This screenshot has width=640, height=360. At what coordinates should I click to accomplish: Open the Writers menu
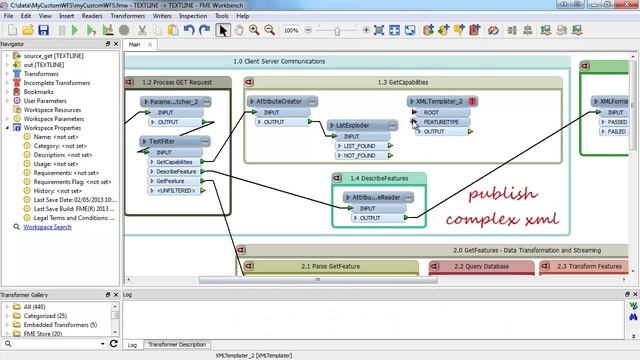coord(162,16)
